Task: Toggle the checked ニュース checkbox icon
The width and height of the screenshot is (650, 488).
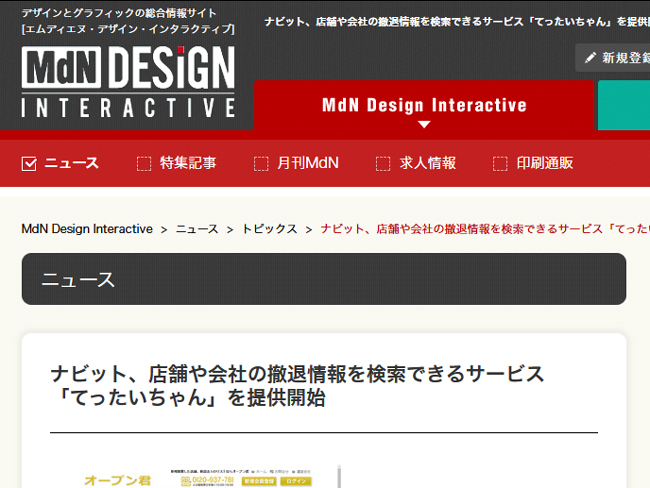Action: click(29, 163)
